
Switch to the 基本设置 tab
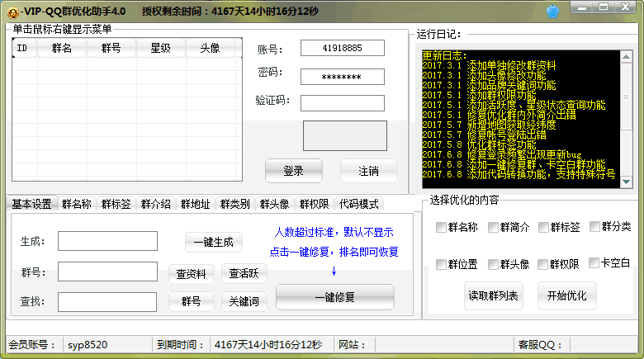31,204
